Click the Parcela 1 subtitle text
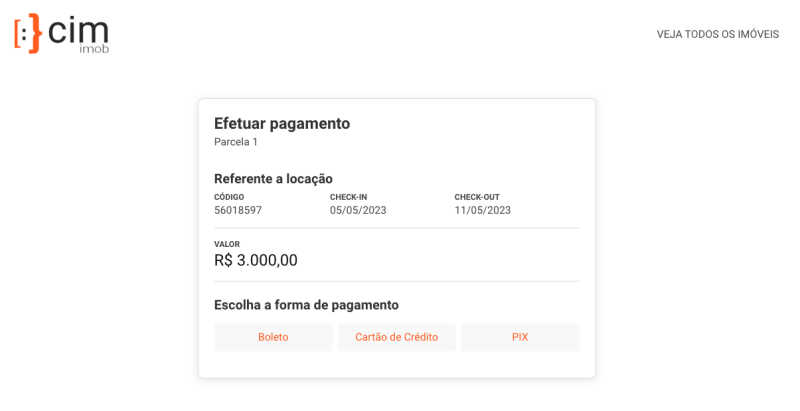The height and width of the screenshot is (411, 800). (x=236, y=143)
